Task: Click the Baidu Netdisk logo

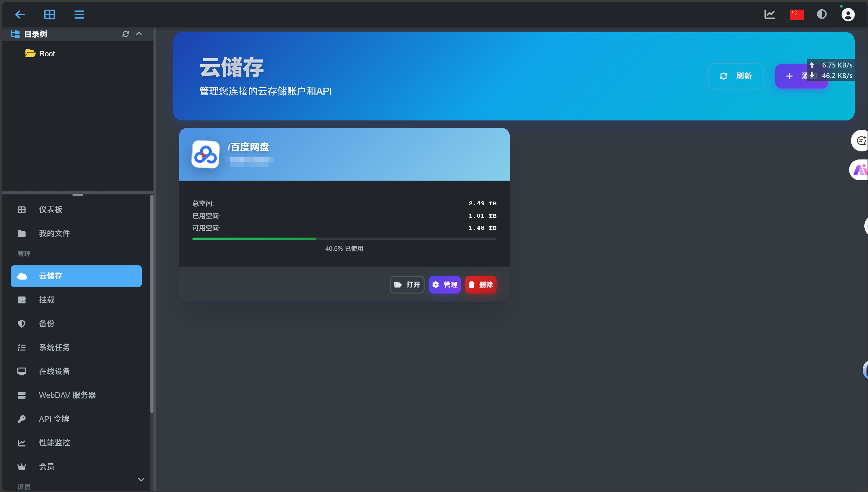Action: (205, 154)
